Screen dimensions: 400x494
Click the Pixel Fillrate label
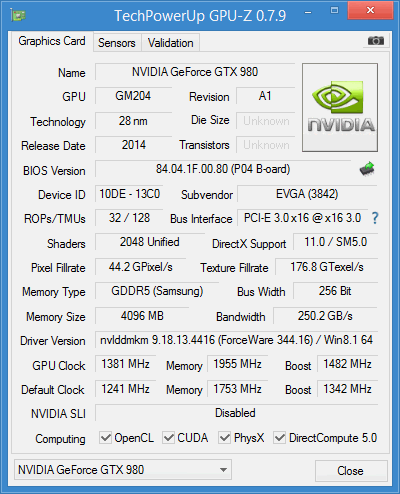coord(58,268)
